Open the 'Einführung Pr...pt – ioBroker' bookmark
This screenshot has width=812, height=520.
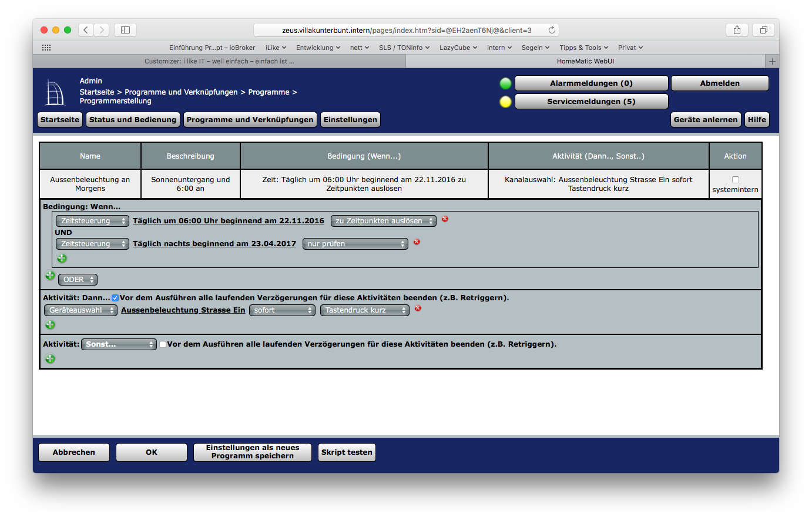(212, 48)
